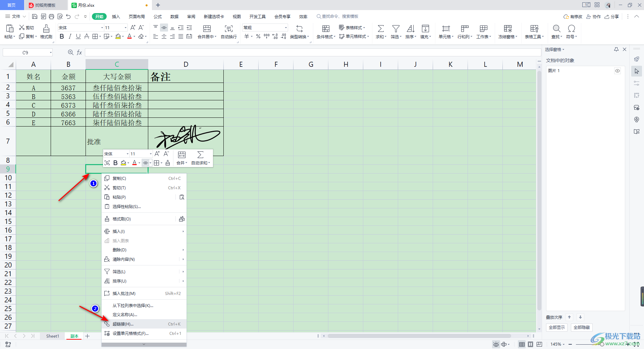Choose 设置单元格格式(F)... in context menu
Screen dimensions: 644x349
[144, 333]
